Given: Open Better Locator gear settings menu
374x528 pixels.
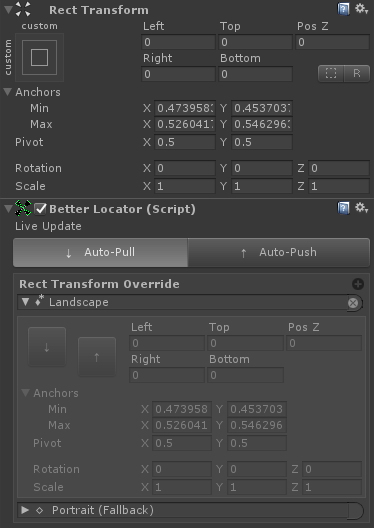Looking at the screenshot, I should coord(361,208).
